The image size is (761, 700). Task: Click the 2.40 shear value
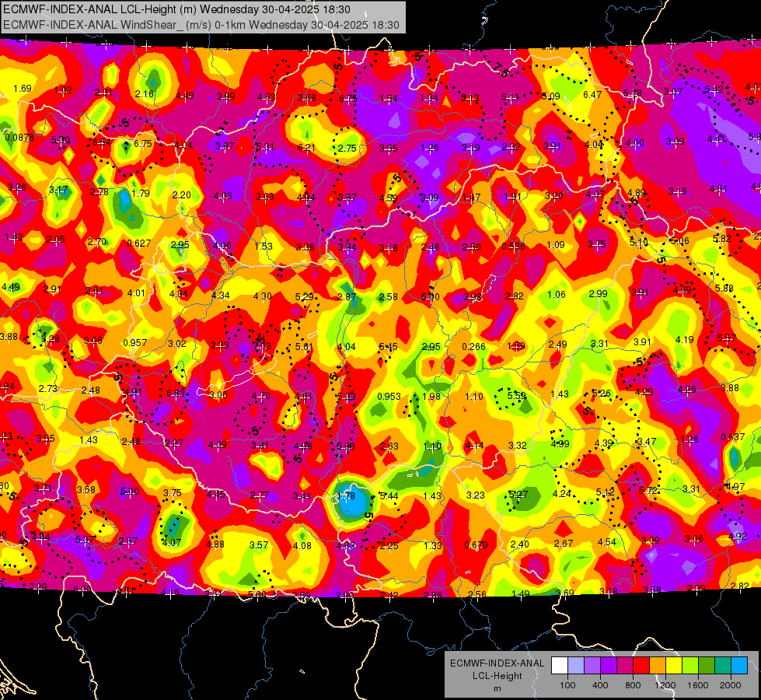(519, 544)
